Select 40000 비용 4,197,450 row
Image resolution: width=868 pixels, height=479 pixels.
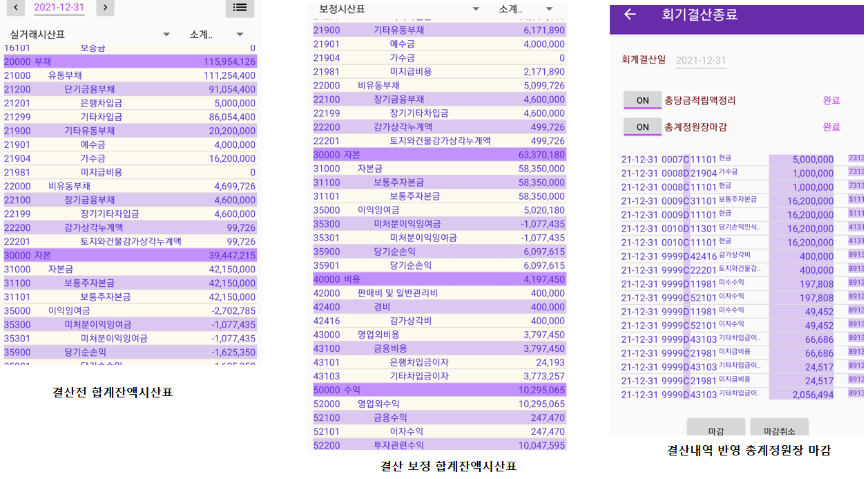pos(439,279)
